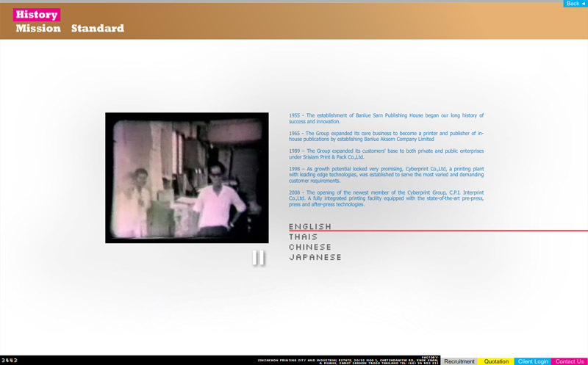Open the Recruitment page
The image size is (588, 365).
(459, 361)
